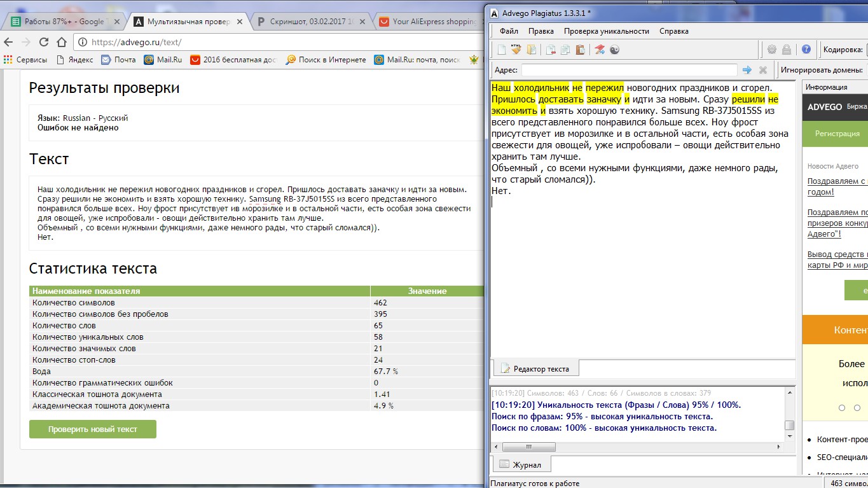Click the Вывод средств news link
Viewport: 868px width, 488px height.
(x=837, y=260)
